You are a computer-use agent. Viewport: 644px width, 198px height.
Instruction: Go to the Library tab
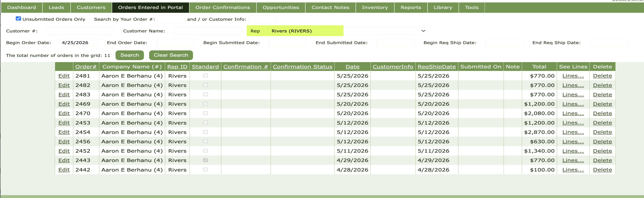[x=443, y=8]
